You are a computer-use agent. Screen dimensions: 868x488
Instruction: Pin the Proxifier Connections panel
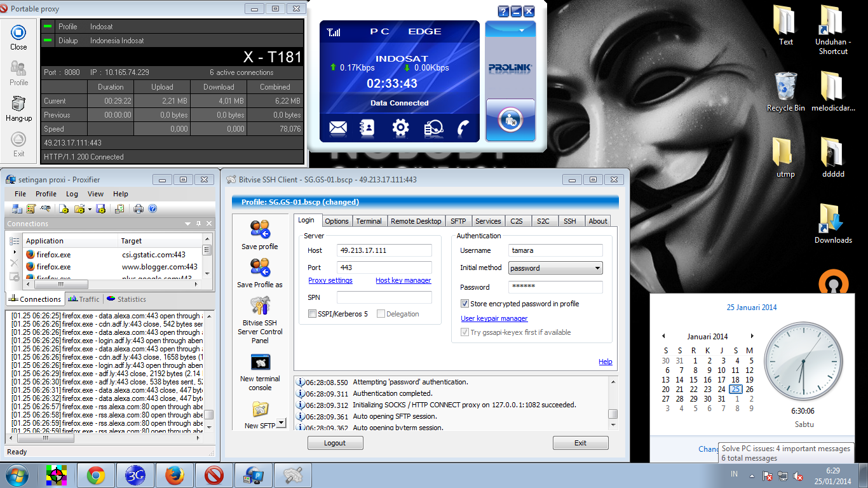click(198, 224)
